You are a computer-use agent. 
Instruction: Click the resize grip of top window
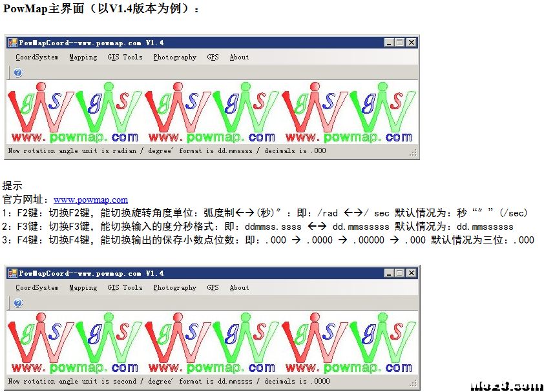pos(413,153)
